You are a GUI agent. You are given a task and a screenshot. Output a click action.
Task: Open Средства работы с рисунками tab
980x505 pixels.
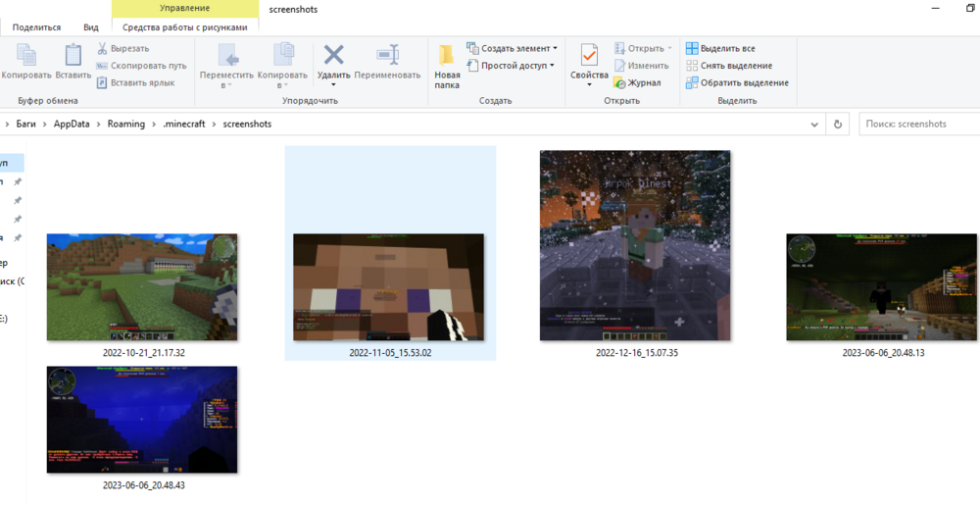(x=185, y=26)
